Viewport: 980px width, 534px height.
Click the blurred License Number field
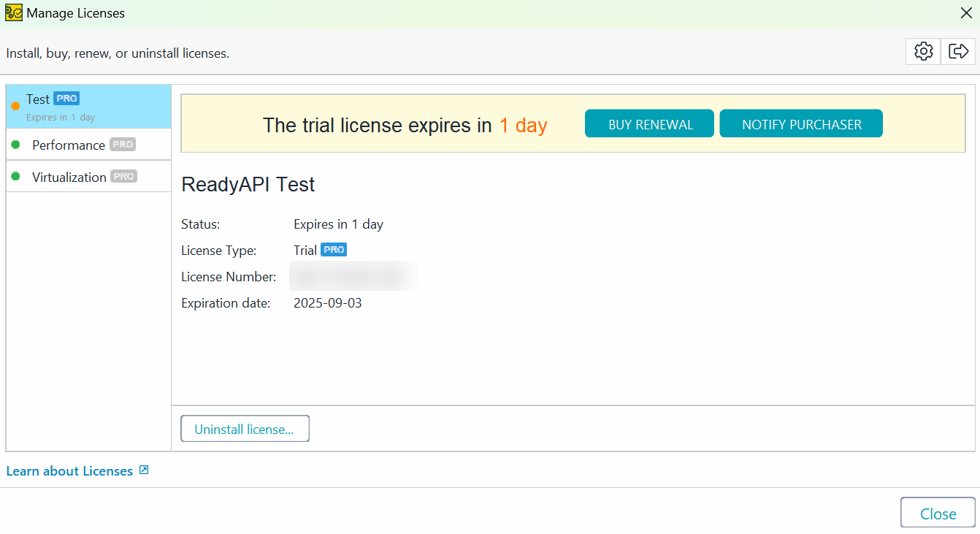(x=354, y=276)
